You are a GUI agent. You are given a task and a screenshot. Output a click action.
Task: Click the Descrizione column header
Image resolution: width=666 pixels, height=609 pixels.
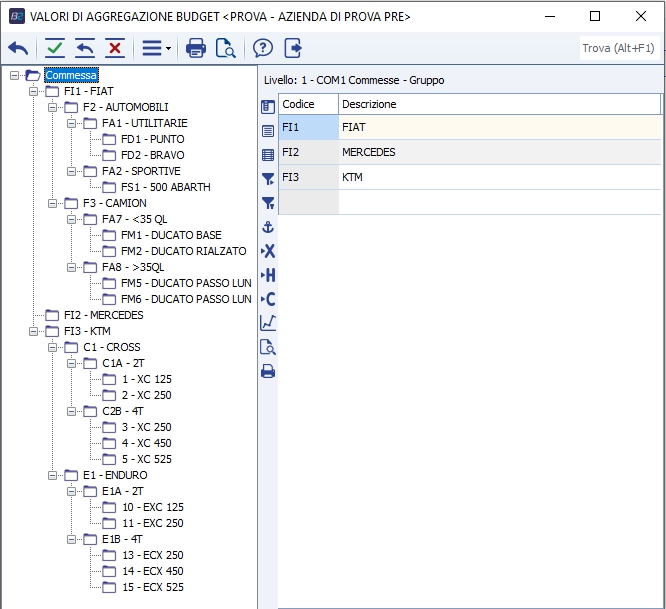click(499, 104)
